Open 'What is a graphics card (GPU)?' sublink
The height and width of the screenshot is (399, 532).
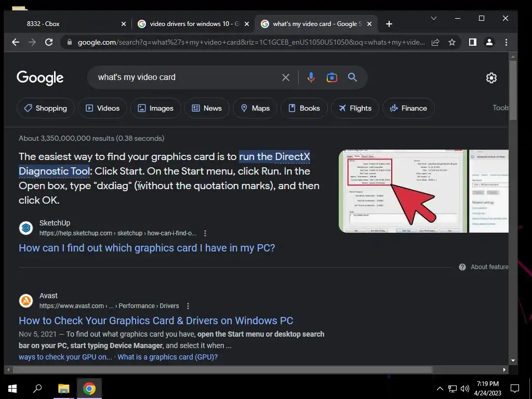(x=168, y=357)
